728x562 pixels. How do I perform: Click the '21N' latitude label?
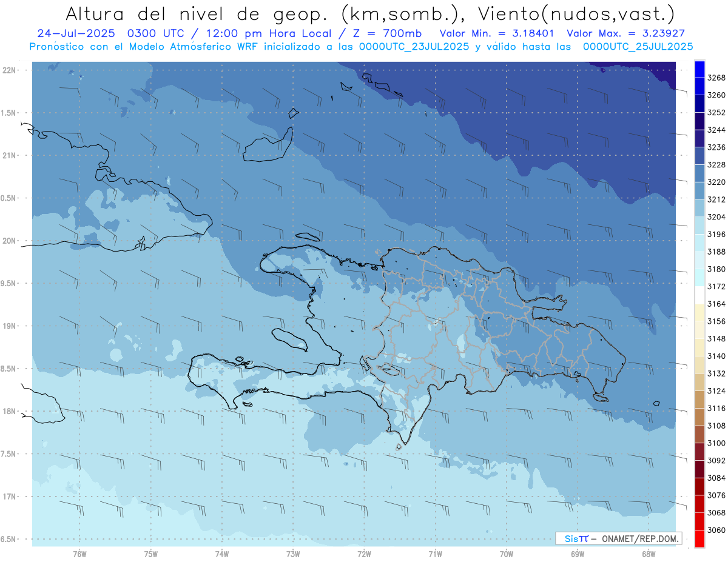click(x=9, y=155)
